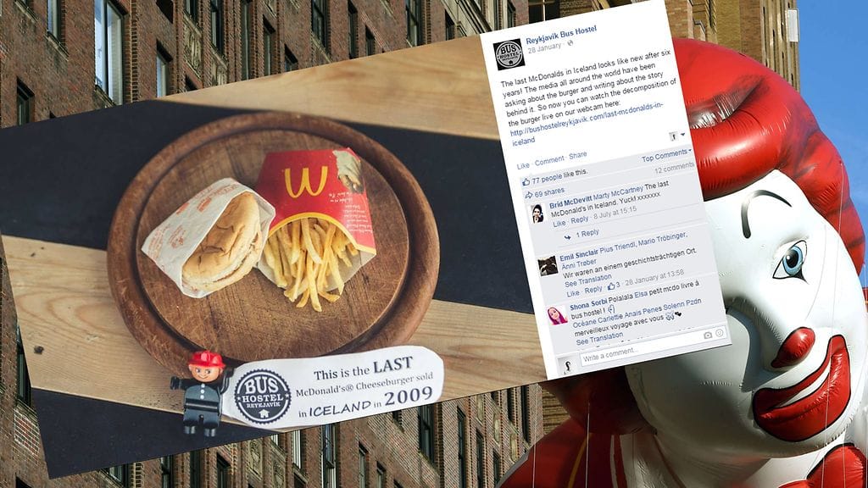Like Brid McDevitt's comment
This screenshot has height=488, width=868.
[x=559, y=224]
